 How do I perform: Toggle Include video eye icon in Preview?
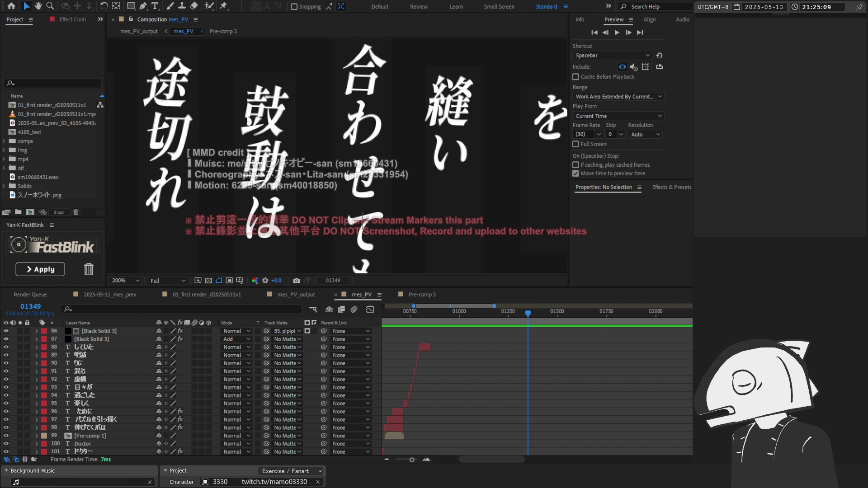click(x=623, y=67)
